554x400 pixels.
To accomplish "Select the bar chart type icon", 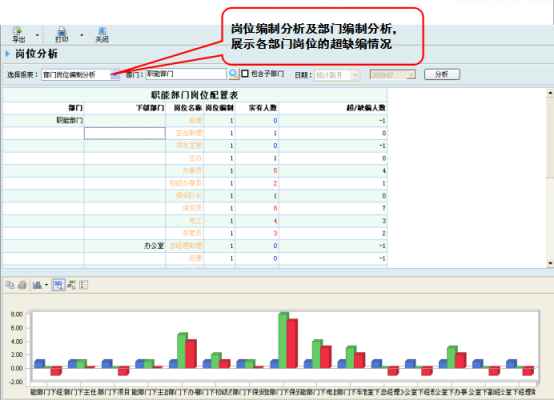I will (37, 285).
